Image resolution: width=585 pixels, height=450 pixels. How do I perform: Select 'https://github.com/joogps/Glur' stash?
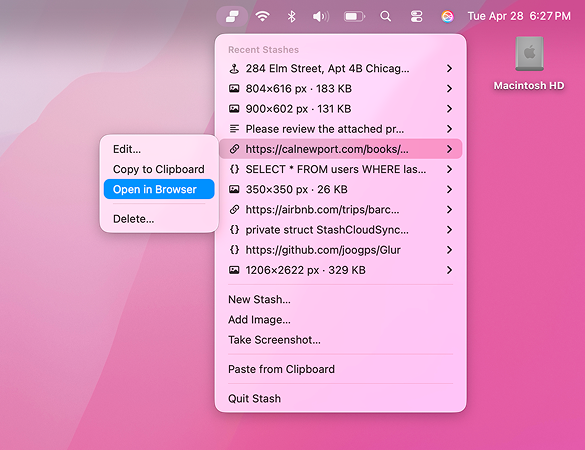pos(341,250)
